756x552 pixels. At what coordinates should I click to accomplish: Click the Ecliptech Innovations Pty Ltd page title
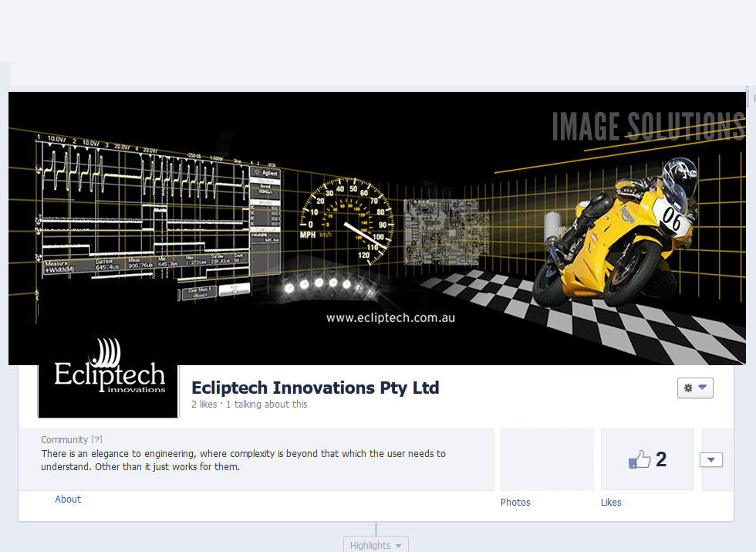tap(316, 388)
